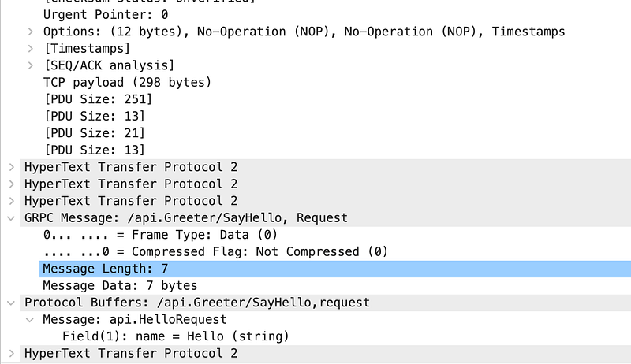631x364 pixels.
Task: Select the Field(1): name = Hello row
Action: 176,336
